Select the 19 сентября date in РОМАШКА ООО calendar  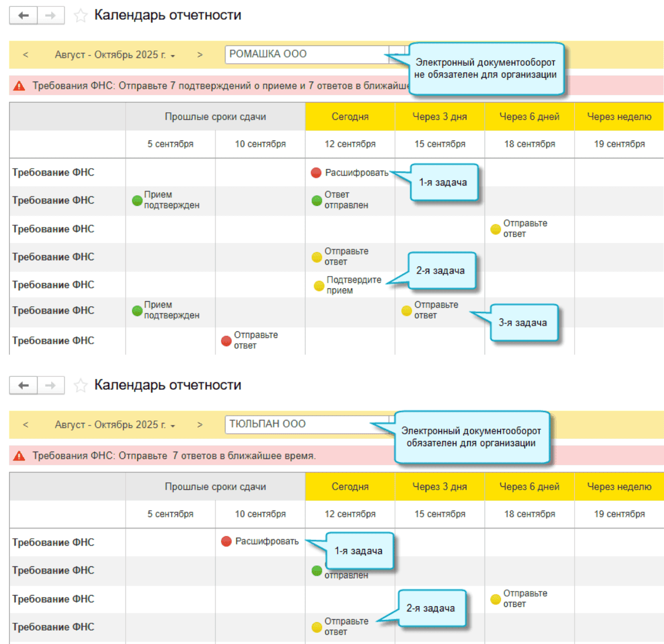(x=620, y=144)
